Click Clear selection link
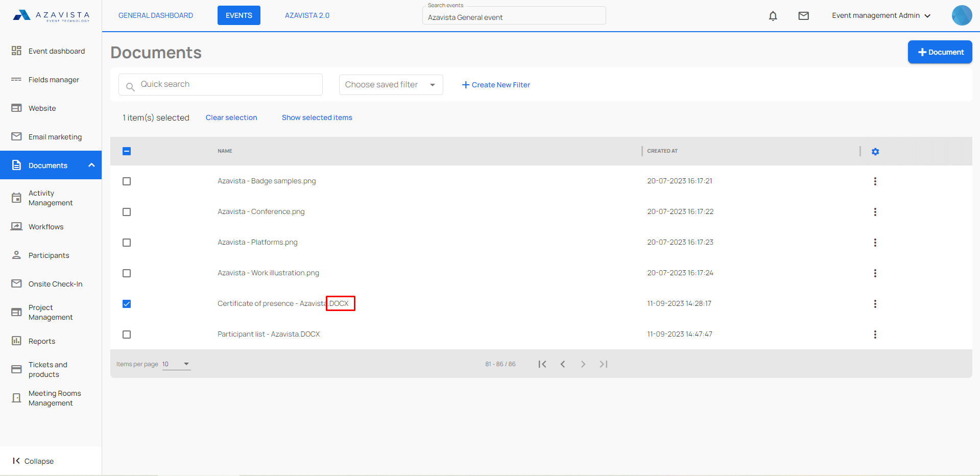Screen dimensions: 980x476 tap(231, 117)
